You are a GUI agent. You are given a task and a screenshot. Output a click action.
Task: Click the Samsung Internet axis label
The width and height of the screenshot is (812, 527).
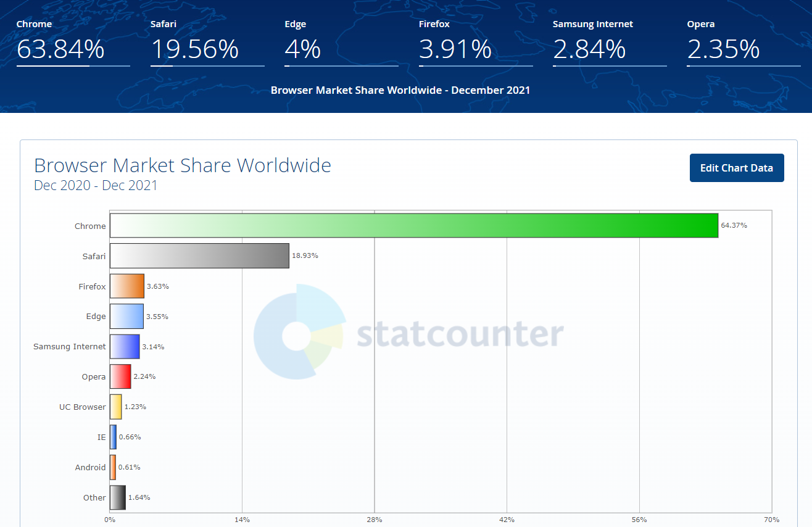tap(70, 347)
